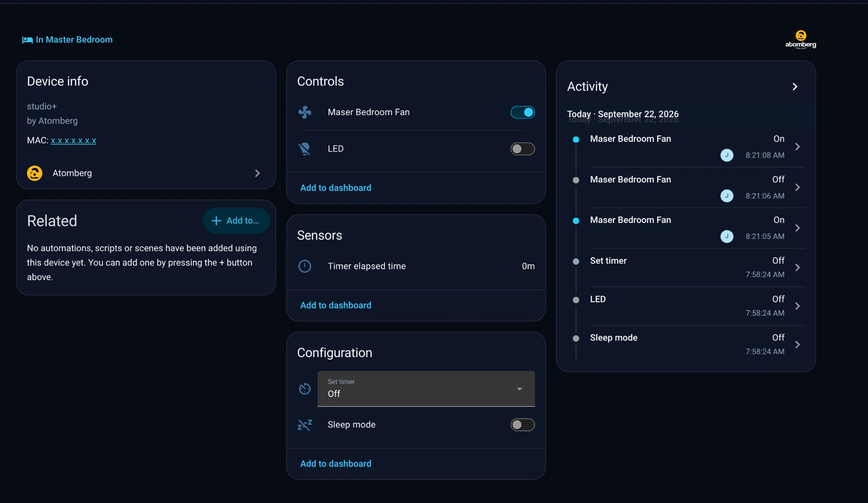Open the Set timer dropdown
The width and height of the screenshot is (868, 503).
point(426,389)
